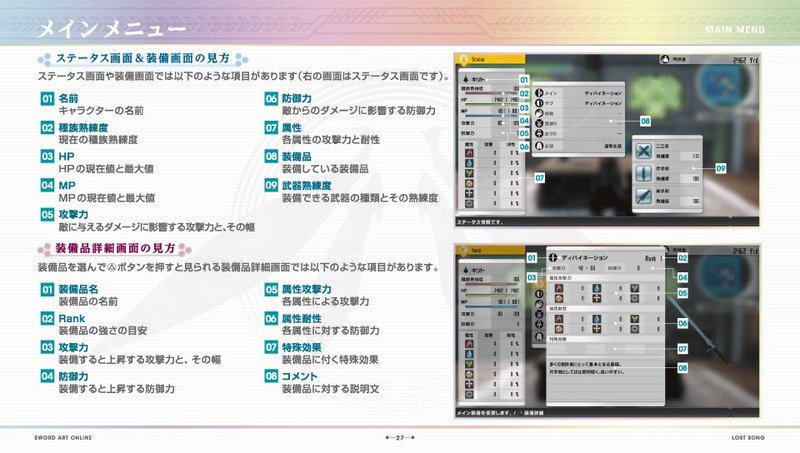Select the サブ weapon slot icon in status screen
This screenshot has width=800, height=453.
[539, 103]
